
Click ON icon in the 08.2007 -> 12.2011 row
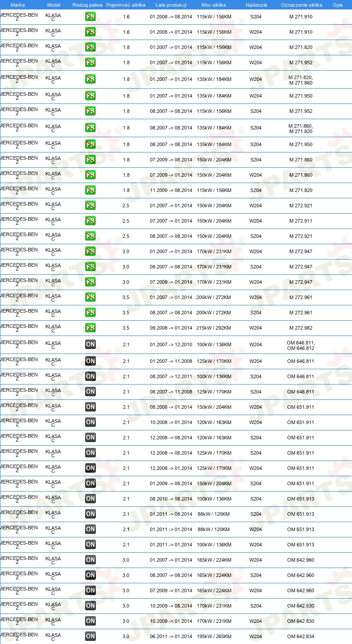[x=90, y=376]
